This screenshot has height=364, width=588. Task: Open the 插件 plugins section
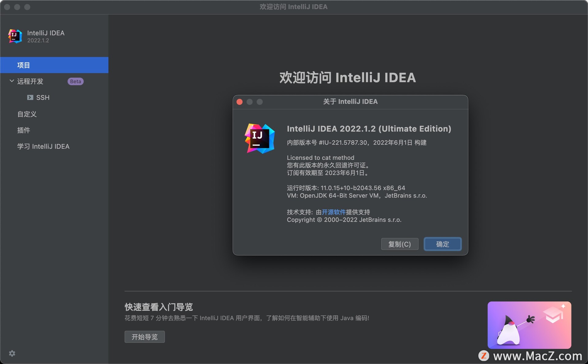coord(24,130)
